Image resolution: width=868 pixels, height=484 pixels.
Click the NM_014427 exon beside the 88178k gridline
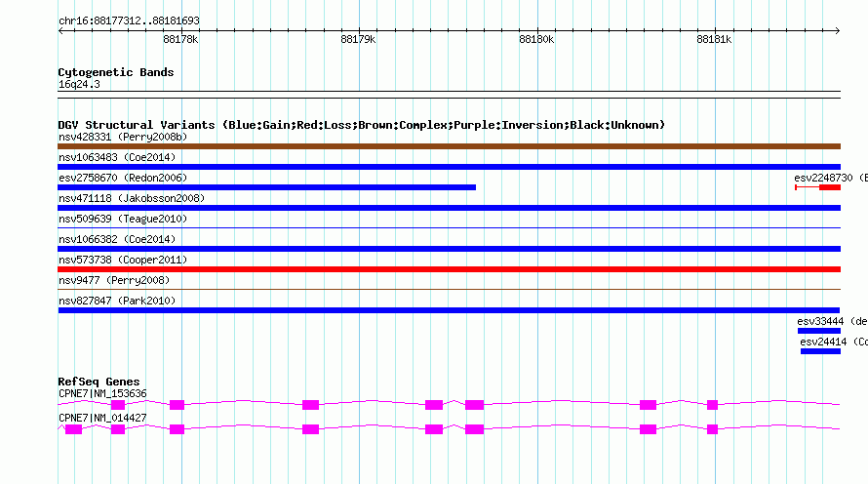tap(177, 429)
